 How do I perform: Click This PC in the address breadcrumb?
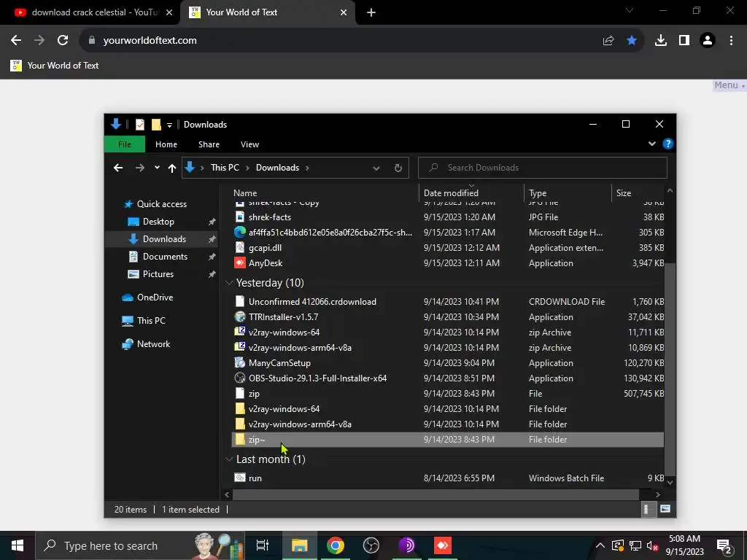(225, 168)
